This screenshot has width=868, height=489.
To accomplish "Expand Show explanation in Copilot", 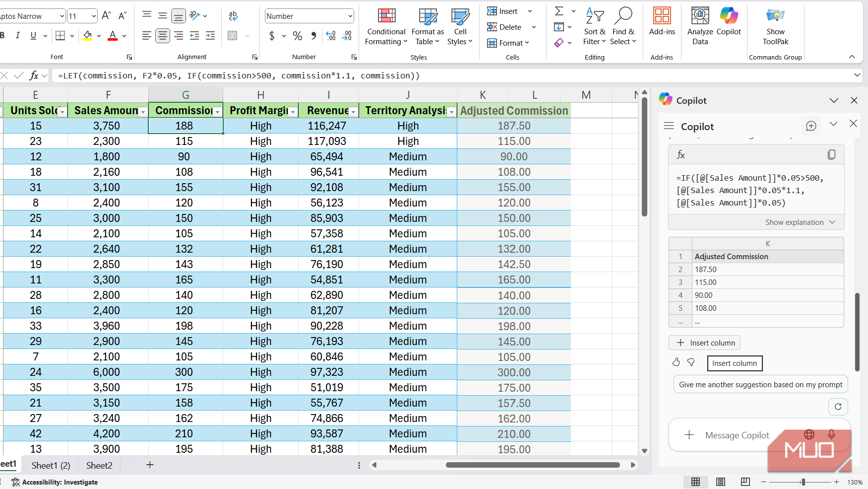I will coord(800,222).
